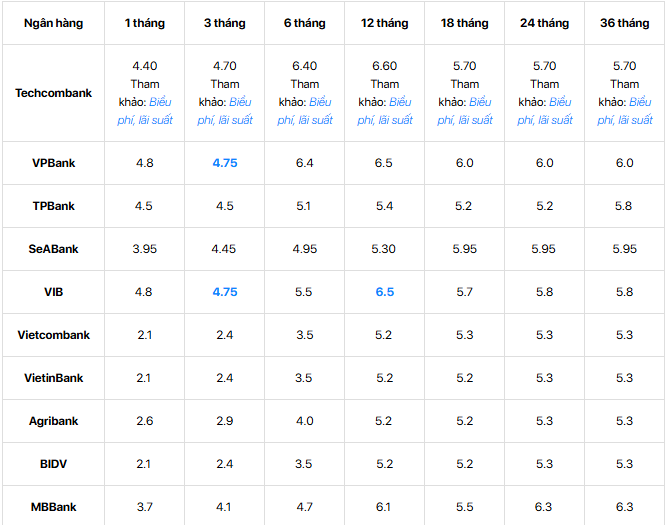Click the SeABank row label
Image resolution: width=666 pixels, height=525 pixels.
(54, 249)
